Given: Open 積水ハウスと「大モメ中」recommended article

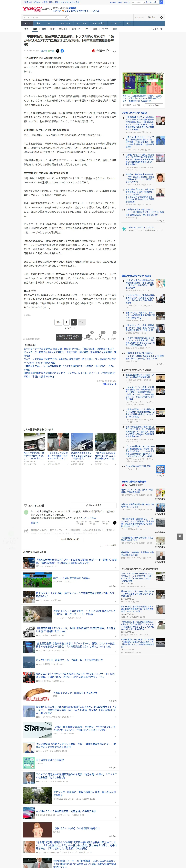Looking at the screenshot, I should 76,595.
